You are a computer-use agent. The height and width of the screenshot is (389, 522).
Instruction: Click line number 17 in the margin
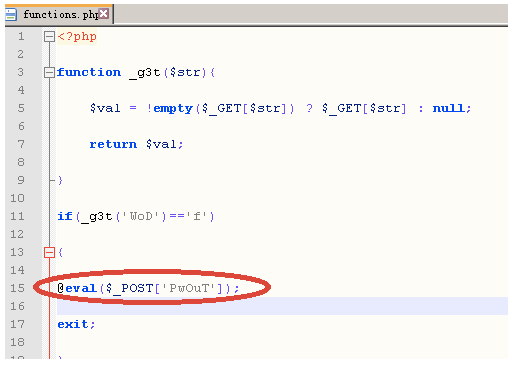point(17,324)
